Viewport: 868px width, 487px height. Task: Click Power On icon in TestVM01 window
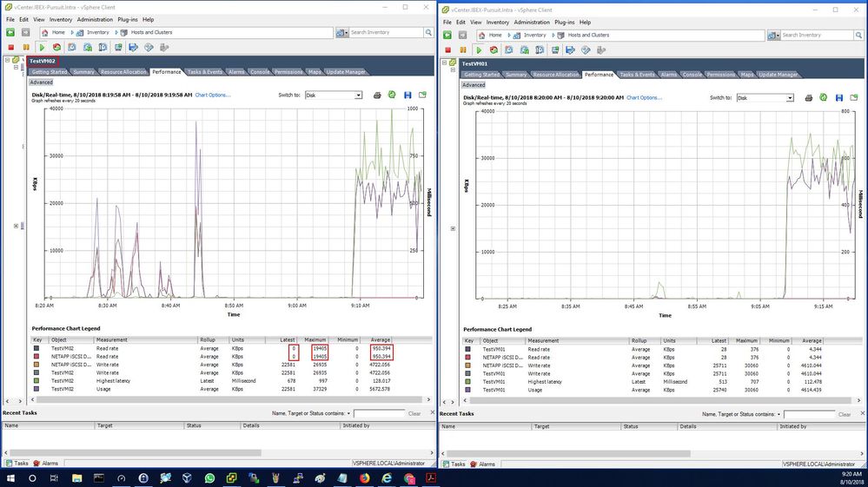point(479,50)
